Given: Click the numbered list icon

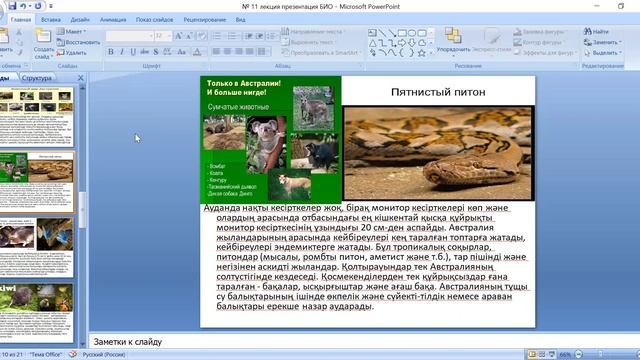Looking at the screenshot, I should point(232,36).
